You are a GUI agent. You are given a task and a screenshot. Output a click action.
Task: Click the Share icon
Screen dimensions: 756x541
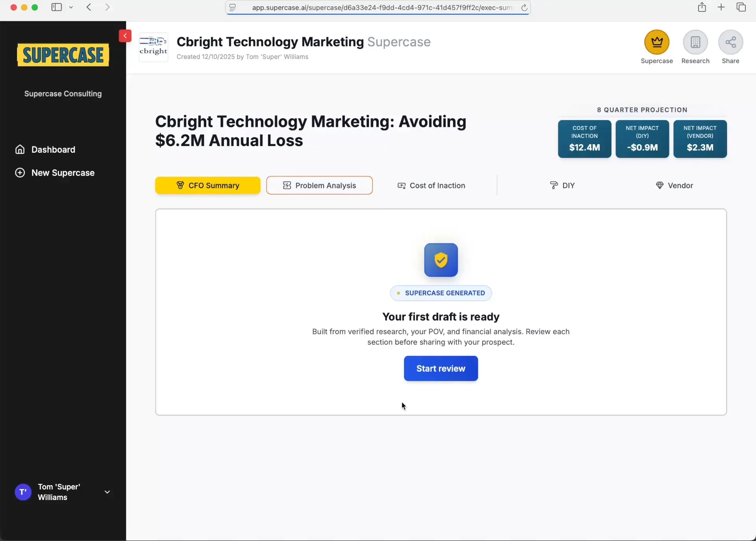coord(730,42)
